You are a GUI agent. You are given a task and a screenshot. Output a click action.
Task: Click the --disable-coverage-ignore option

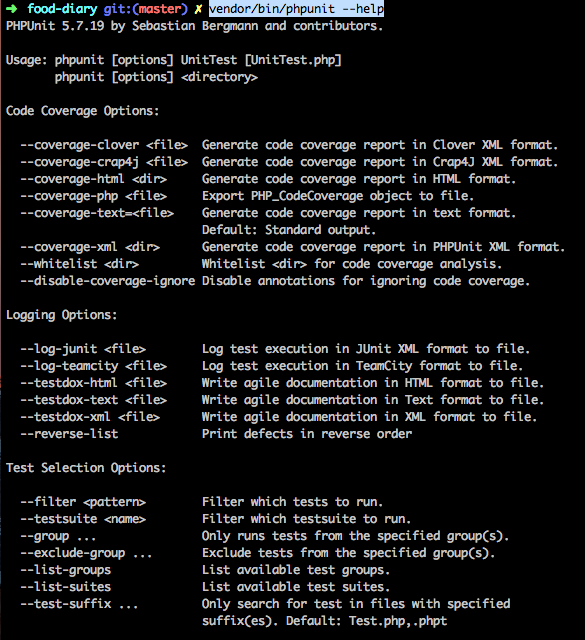(x=108, y=281)
